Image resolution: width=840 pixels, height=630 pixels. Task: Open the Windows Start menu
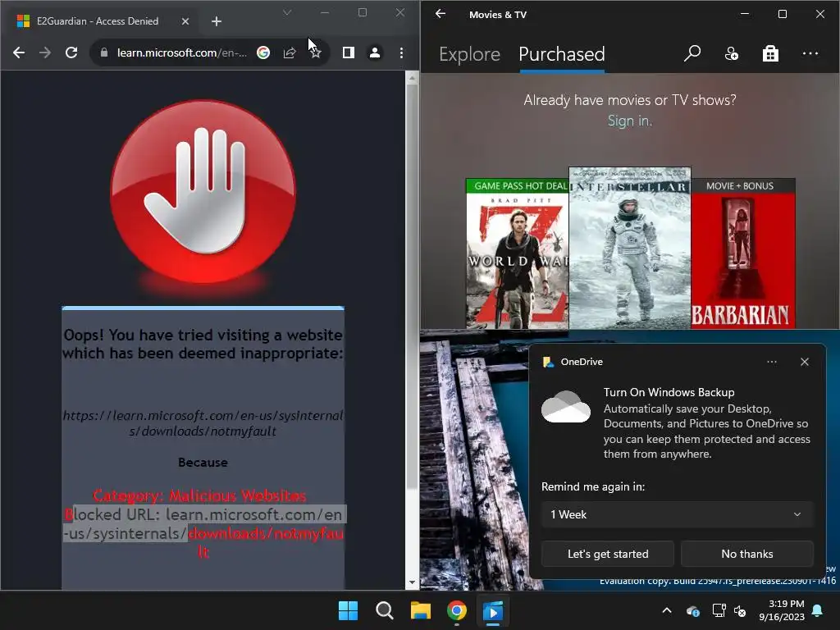(348, 610)
